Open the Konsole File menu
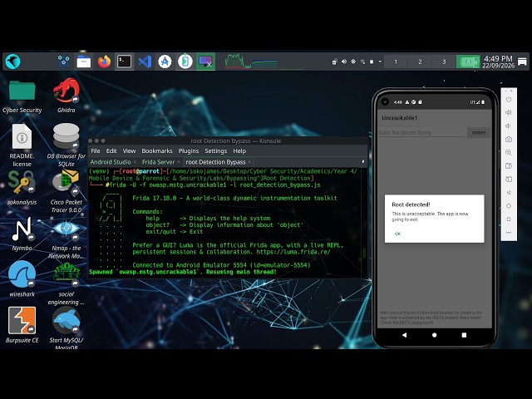The image size is (532, 399). (x=96, y=151)
